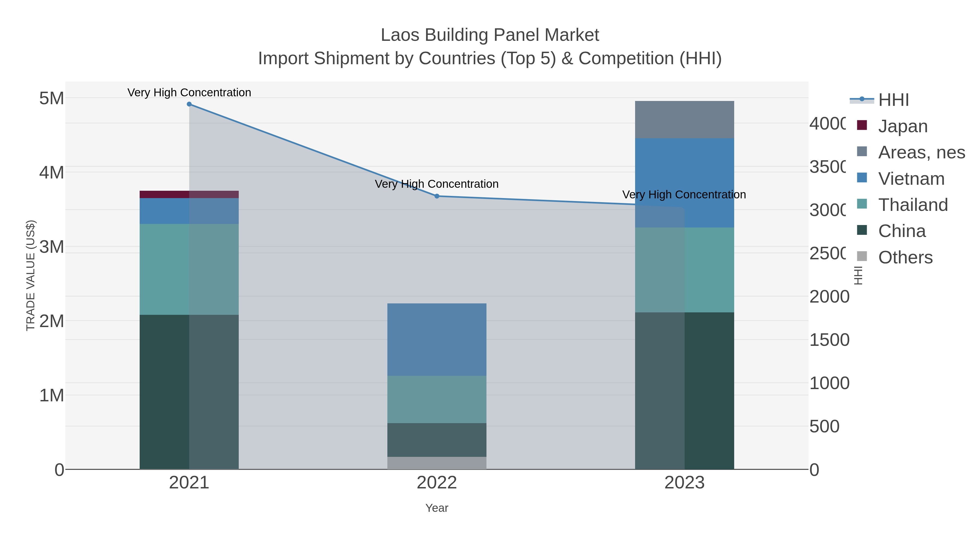Click the Import Shipment by Countries subtitle

(x=490, y=59)
